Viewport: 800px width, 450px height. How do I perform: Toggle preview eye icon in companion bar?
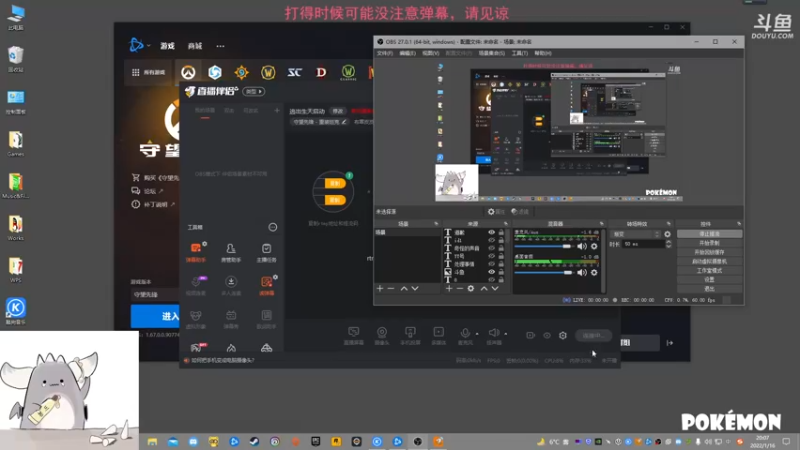(547, 335)
